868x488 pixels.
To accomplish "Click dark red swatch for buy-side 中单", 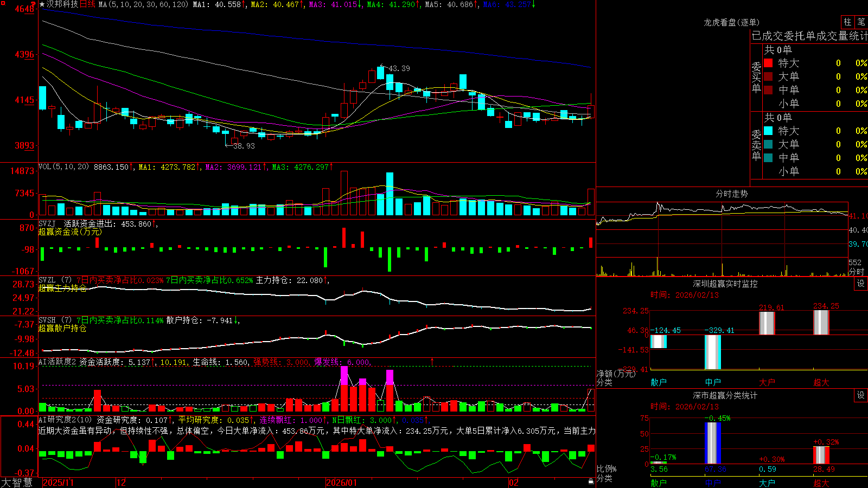I will pyautogui.click(x=768, y=90).
